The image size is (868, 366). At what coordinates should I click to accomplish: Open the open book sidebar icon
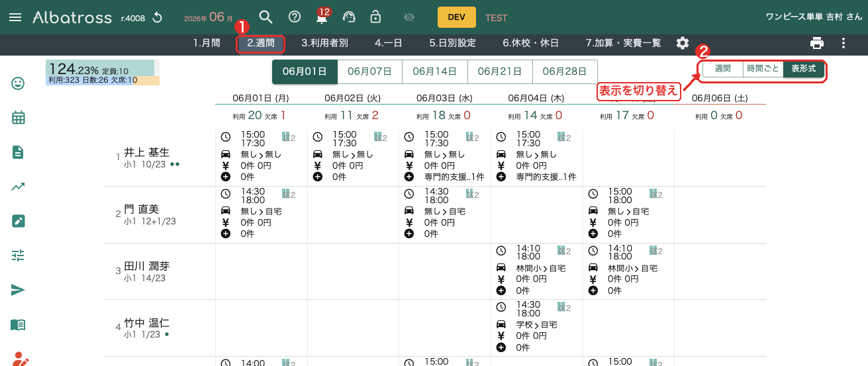(18, 324)
